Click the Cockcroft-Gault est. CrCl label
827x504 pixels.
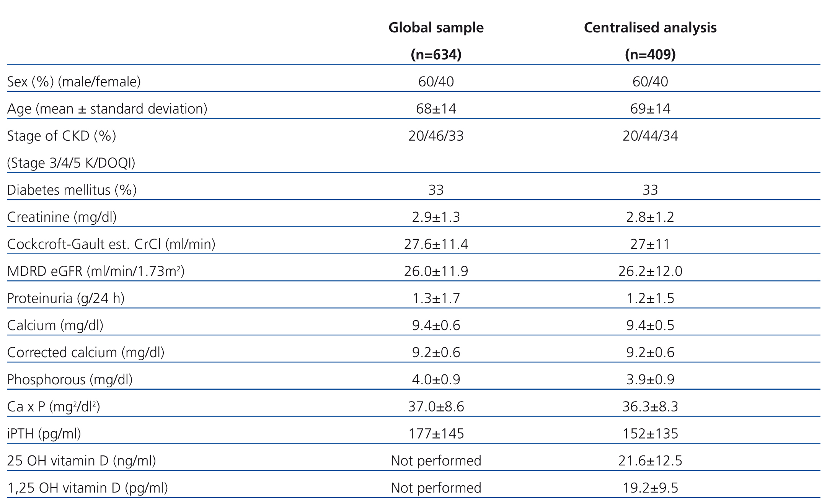point(111,244)
